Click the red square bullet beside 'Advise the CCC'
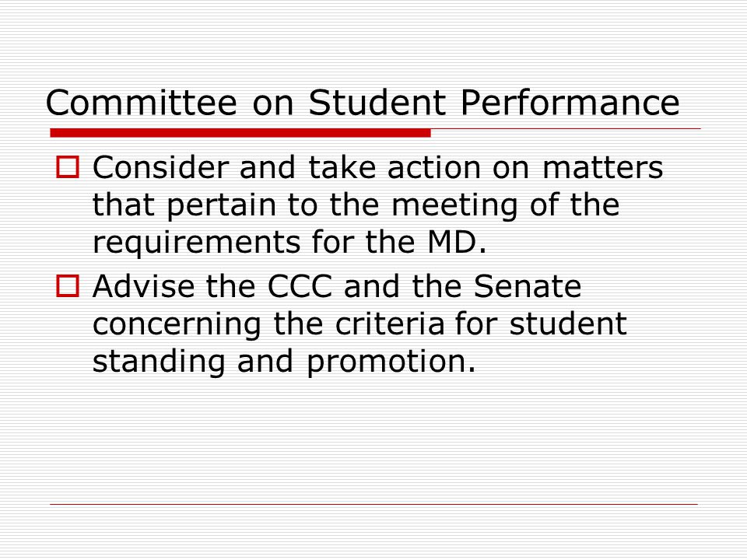Viewport: 747px width, 560px height. tap(68, 286)
